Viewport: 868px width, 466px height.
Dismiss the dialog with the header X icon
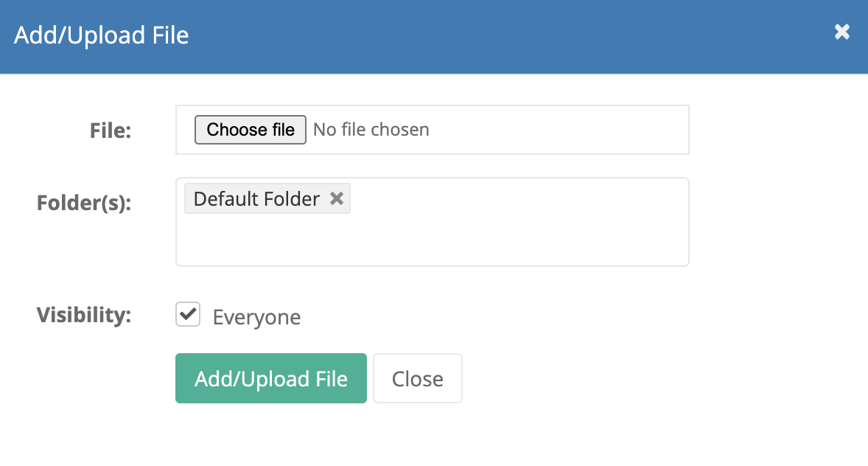point(842,32)
